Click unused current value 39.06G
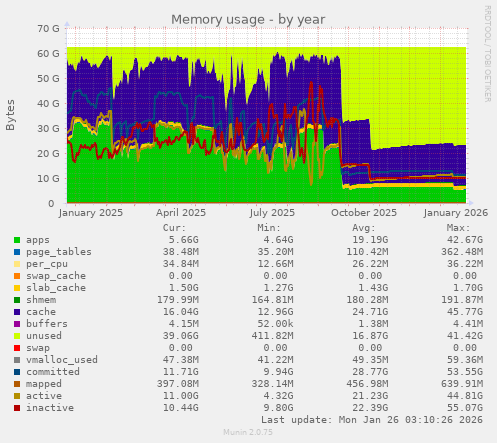Image resolution: width=497 pixels, height=443 pixels. [181, 336]
